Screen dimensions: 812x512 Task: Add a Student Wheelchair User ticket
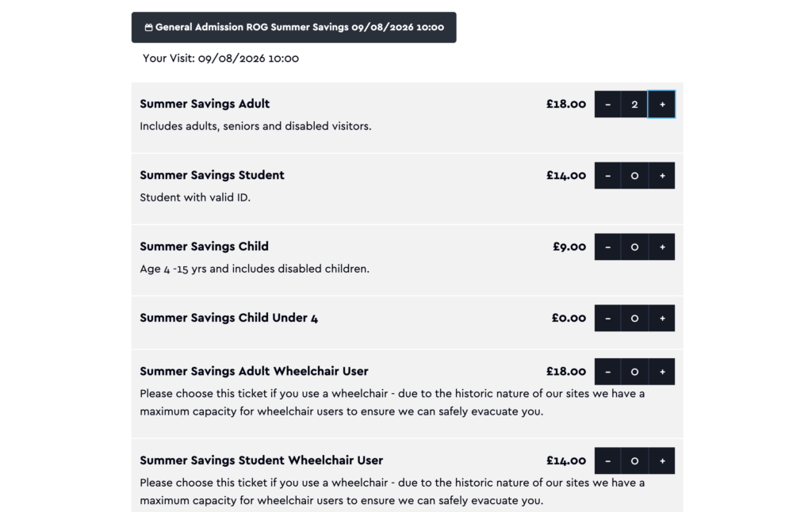661,460
